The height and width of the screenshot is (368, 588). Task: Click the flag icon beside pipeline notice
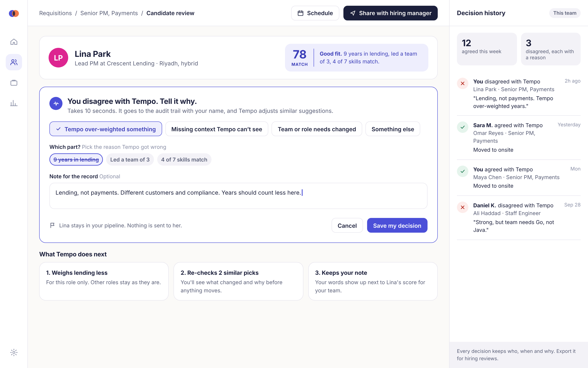tap(52, 225)
